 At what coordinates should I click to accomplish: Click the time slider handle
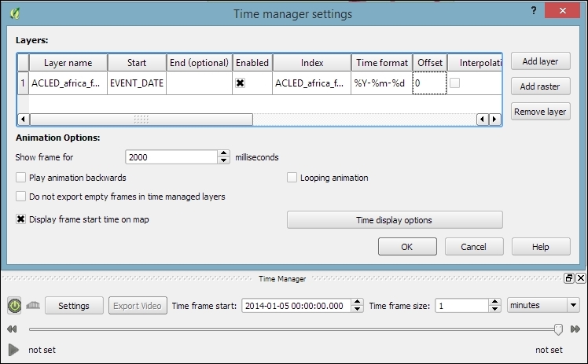pos(558,329)
